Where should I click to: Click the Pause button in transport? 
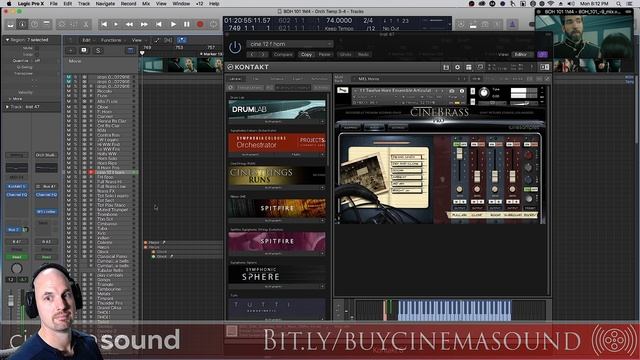click(x=187, y=24)
